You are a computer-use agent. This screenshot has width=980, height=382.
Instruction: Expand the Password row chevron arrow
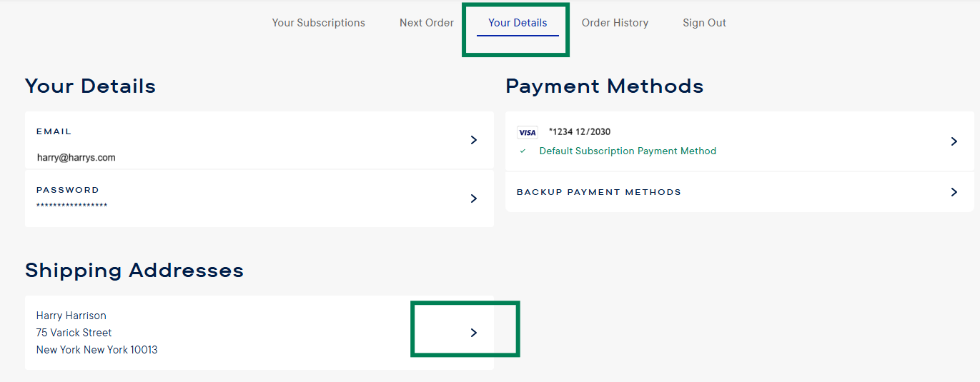pyautogui.click(x=473, y=198)
